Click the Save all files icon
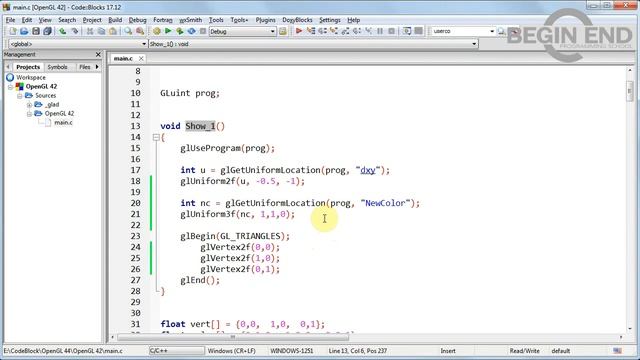The image size is (640, 360). [47, 31]
